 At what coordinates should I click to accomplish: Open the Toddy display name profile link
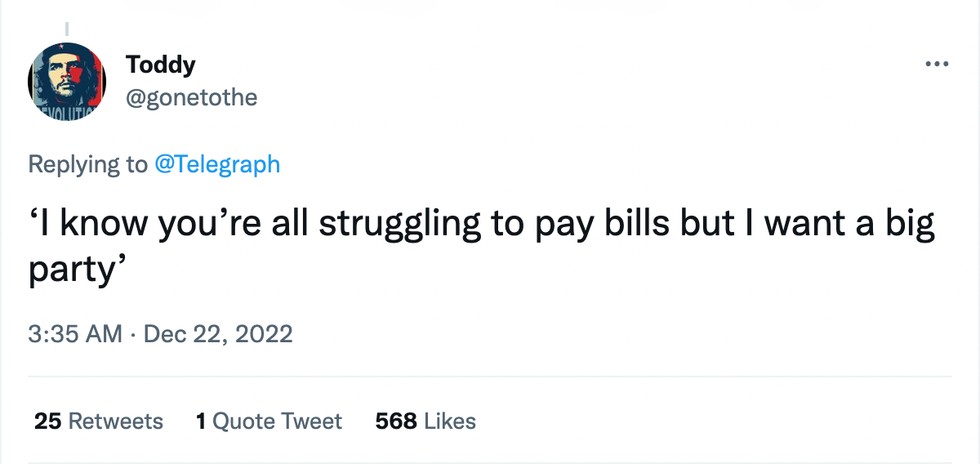160,65
